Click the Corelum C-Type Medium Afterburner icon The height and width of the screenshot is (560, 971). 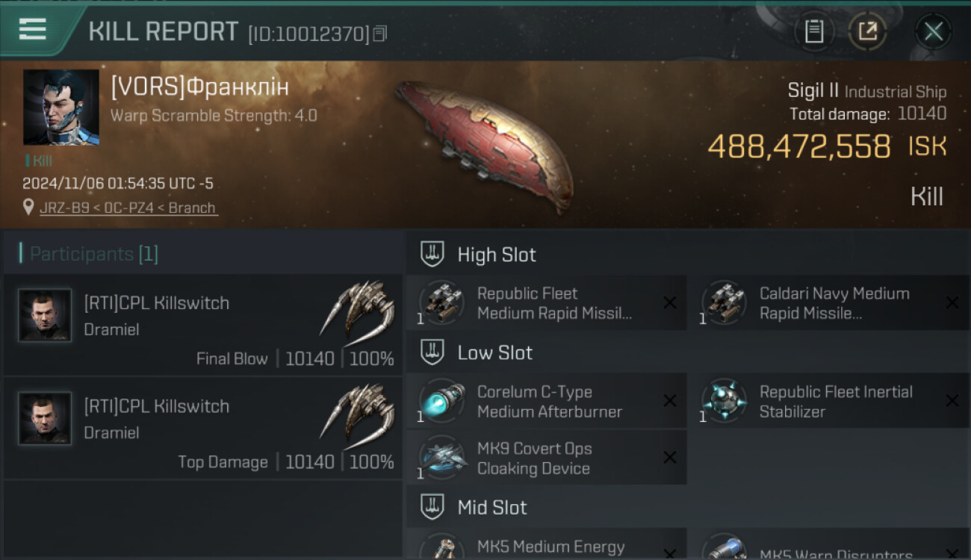[x=441, y=401]
